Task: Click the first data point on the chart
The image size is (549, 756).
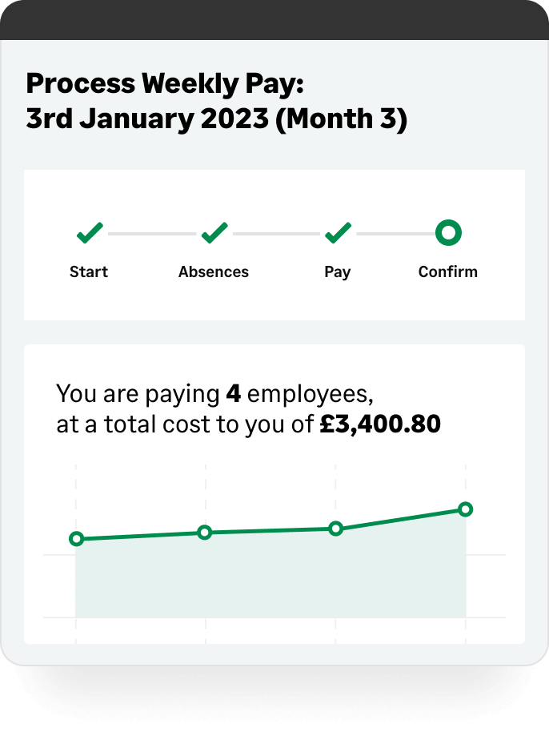Action: 76,539
